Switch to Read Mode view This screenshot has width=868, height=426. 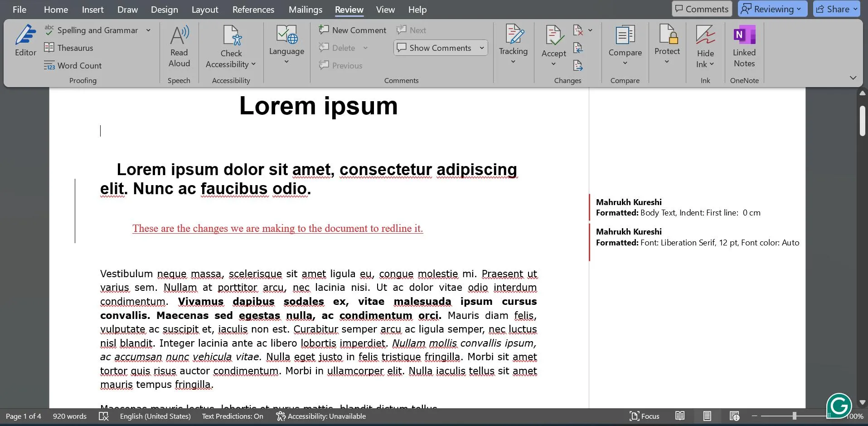pyautogui.click(x=679, y=416)
